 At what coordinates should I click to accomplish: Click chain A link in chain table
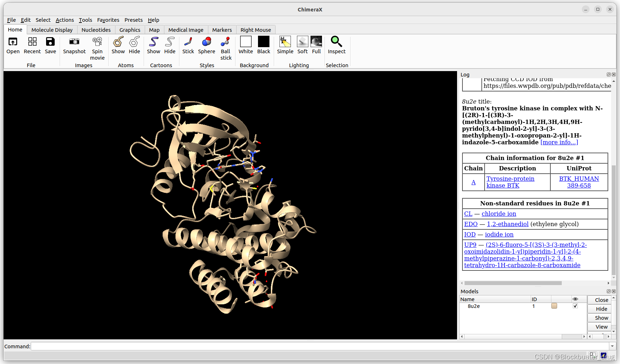[x=473, y=182]
